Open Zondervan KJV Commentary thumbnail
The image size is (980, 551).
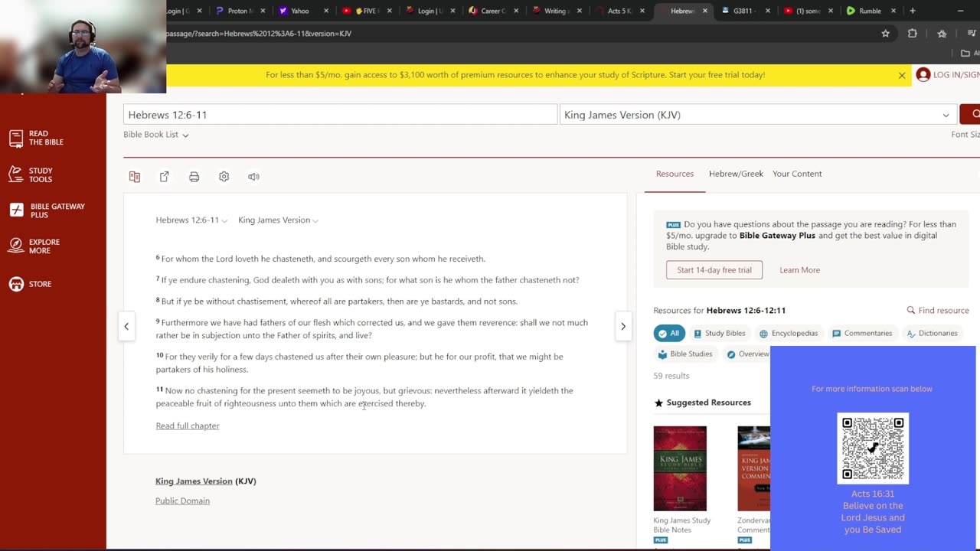pyautogui.click(x=753, y=468)
